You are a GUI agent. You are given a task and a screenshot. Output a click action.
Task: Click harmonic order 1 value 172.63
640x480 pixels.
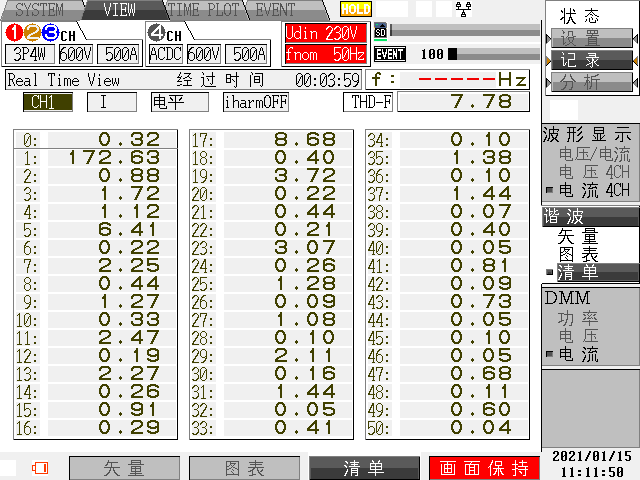coord(113,158)
